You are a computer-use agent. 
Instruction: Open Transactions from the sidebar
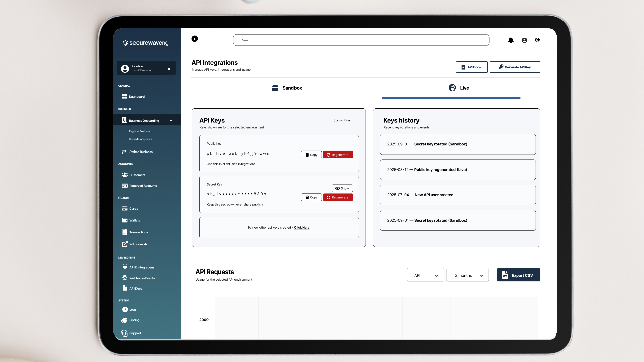(138, 232)
